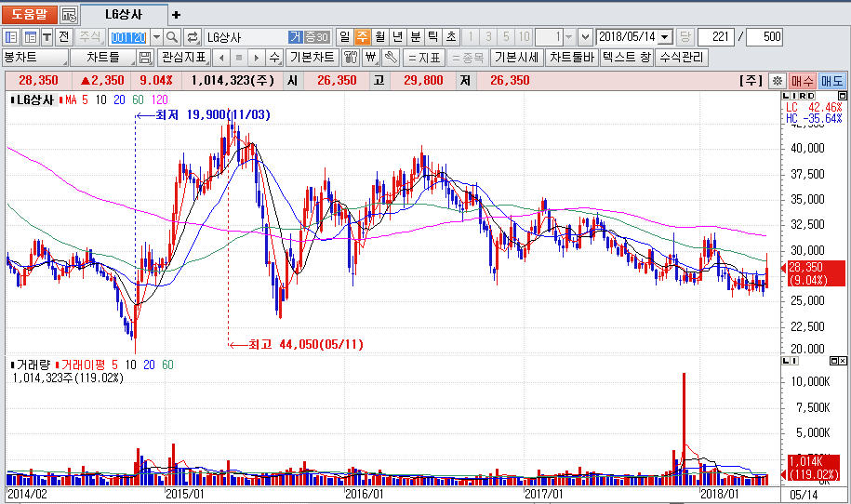Switch chart to 월 (monthly) period
This screenshot has width=851, height=504.
pyautogui.click(x=379, y=37)
